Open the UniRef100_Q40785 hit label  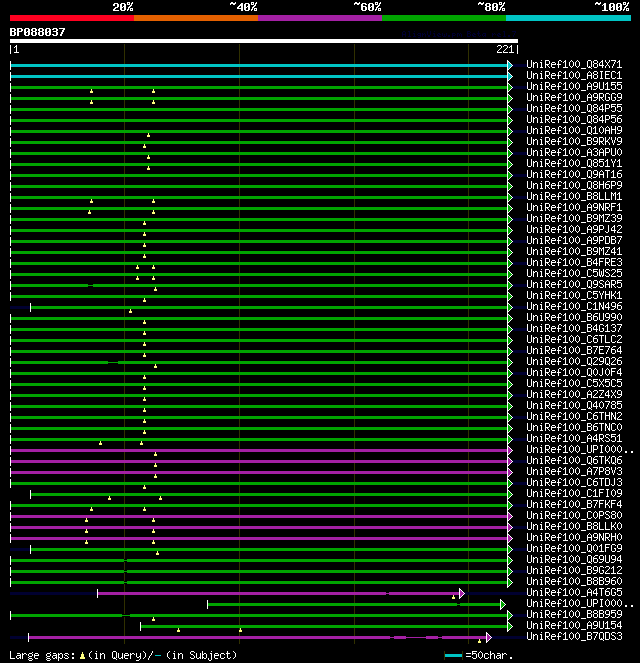coord(573,406)
